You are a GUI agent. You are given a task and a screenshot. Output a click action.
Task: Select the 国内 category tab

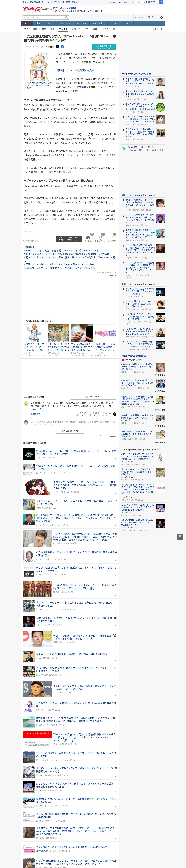(x=35, y=29)
